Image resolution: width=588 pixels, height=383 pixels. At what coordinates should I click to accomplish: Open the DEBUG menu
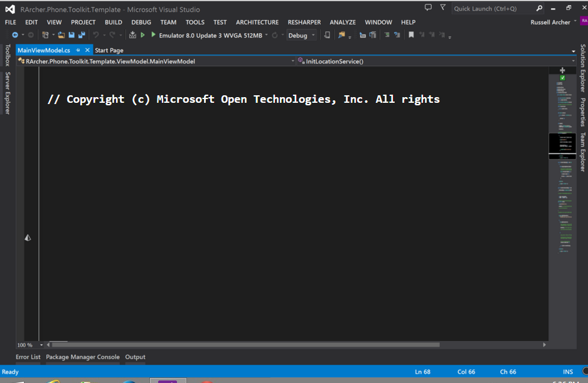pyautogui.click(x=141, y=22)
